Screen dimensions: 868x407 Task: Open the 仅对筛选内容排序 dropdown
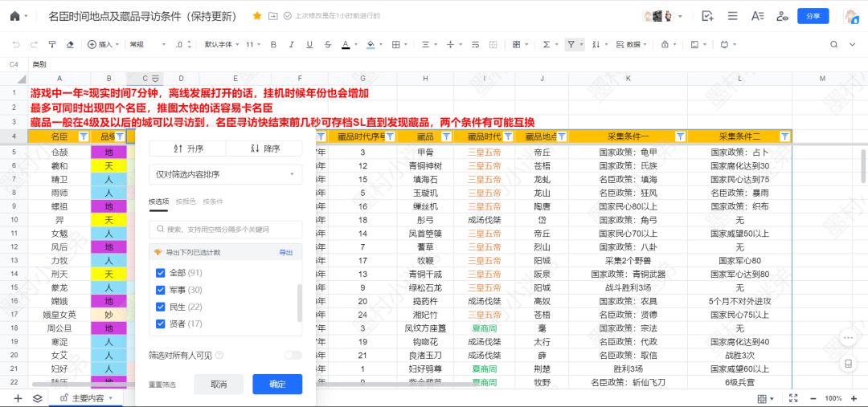(x=225, y=174)
